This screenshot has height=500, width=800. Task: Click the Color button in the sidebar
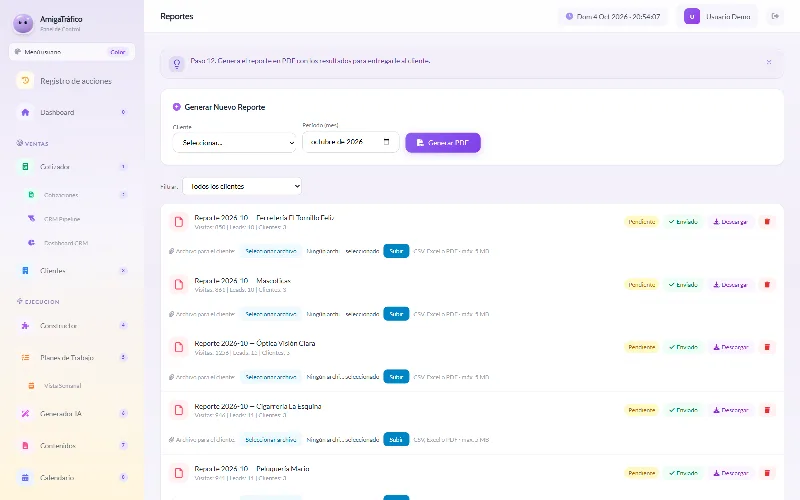click(x=118, y=52)
